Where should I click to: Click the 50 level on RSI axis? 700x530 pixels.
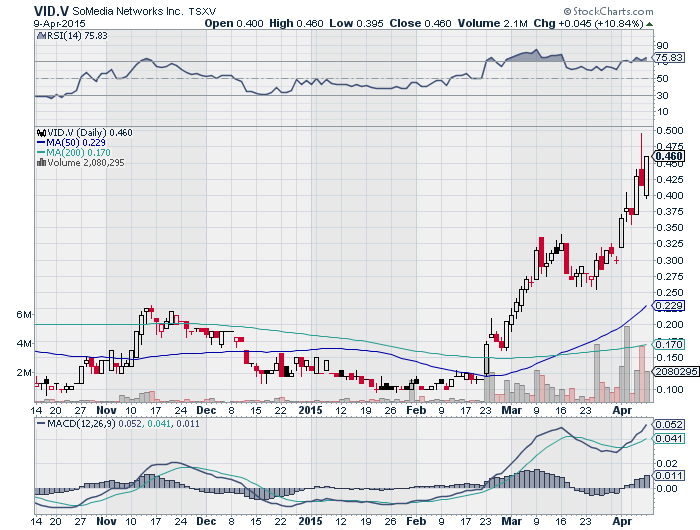coord(662,79)
